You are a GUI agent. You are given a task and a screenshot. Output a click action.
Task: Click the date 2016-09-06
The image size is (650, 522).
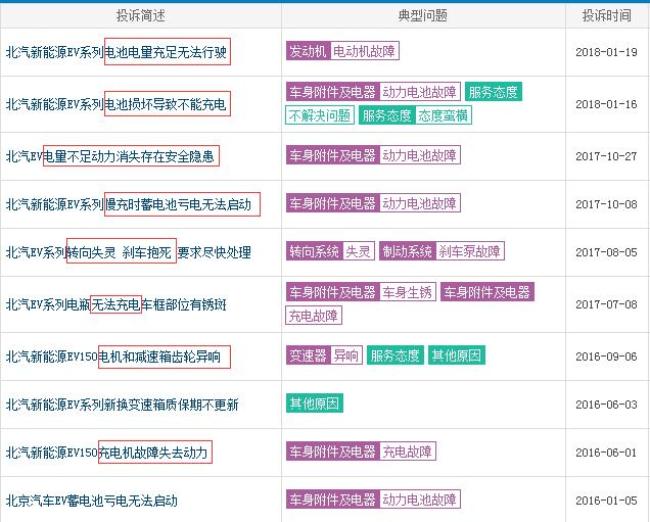(606, 357)
